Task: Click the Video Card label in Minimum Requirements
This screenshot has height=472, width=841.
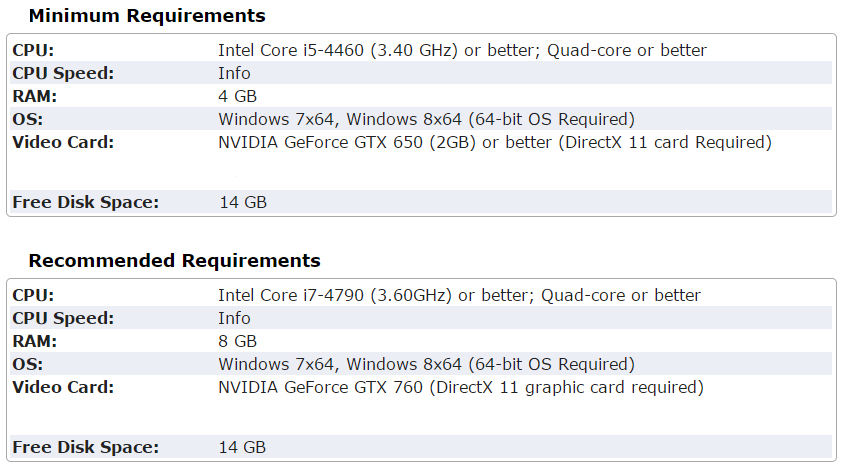Action: point(63,142)
